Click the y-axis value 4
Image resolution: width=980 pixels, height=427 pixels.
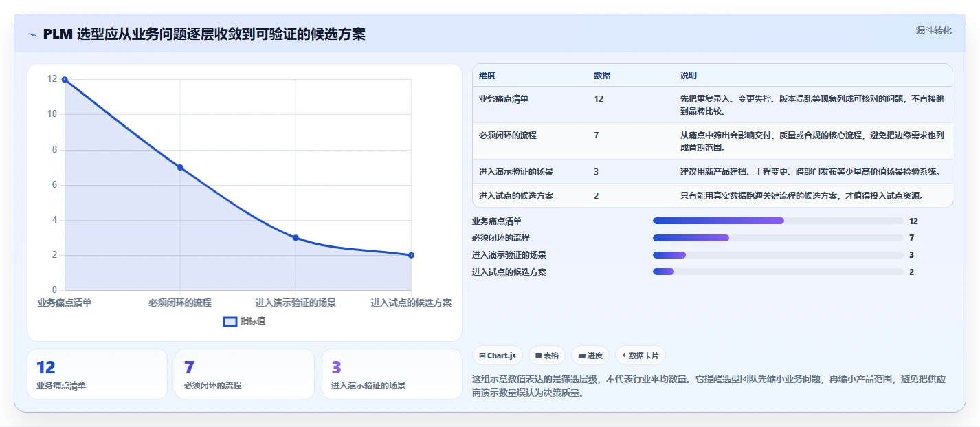coord(54,220)
